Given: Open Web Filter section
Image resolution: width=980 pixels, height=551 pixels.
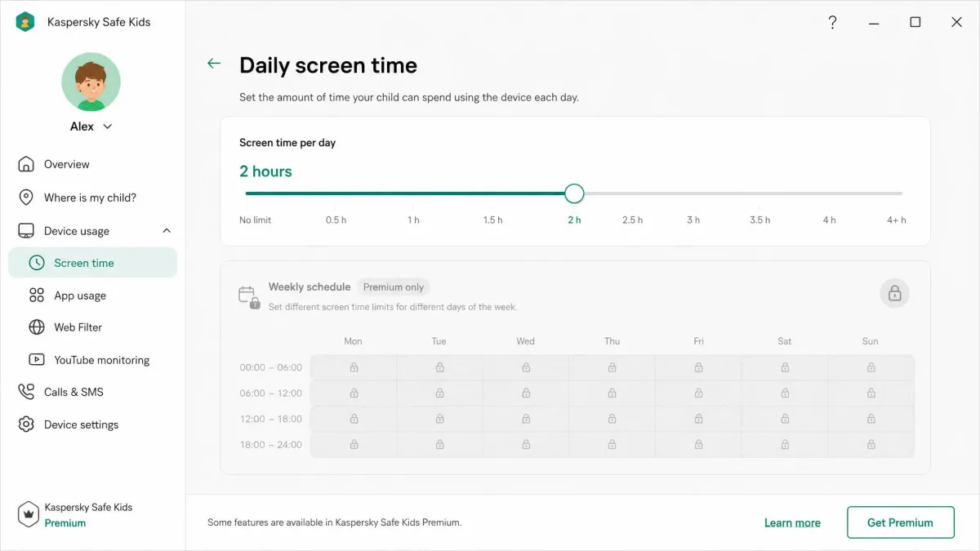Looking at the screenshot, I should point(78,327).
